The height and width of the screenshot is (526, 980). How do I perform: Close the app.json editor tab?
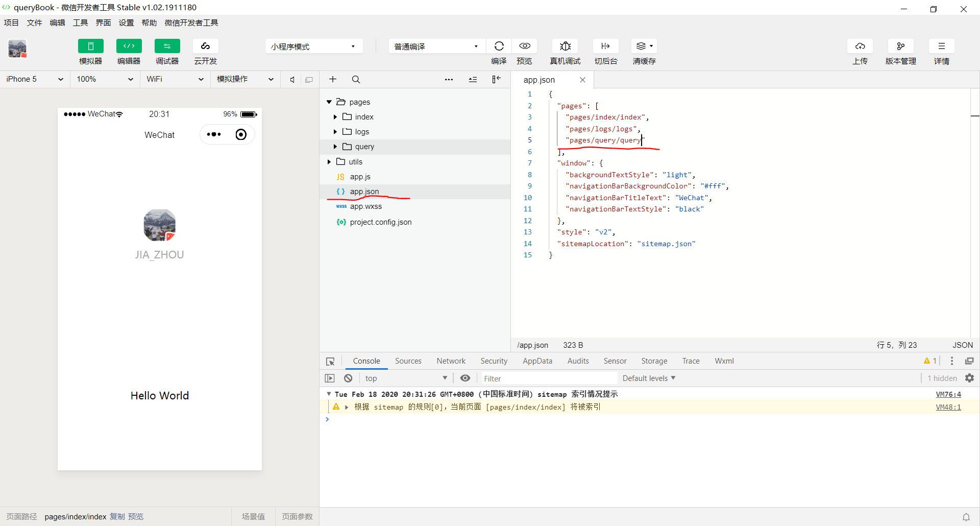tap(582, 80)
